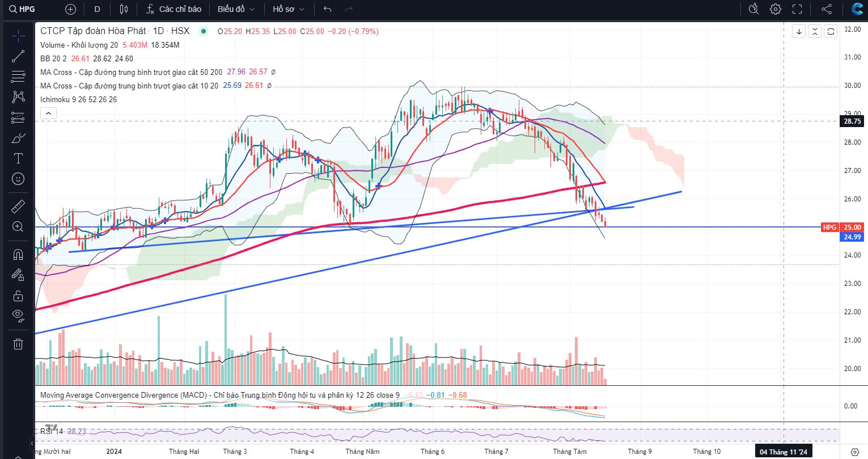This screenshot has width=868, height=459.
Task: Select the Text annotation tool
Action: [x=18, y=158]
